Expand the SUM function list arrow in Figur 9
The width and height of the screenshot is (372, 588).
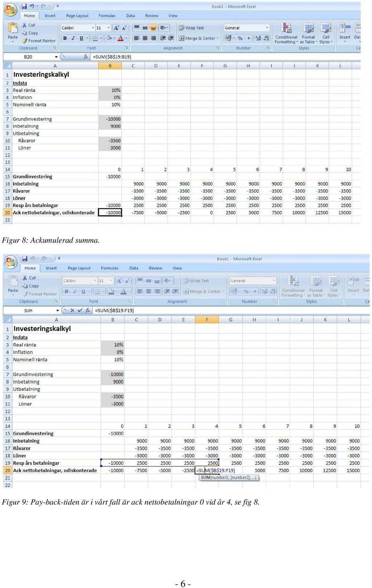point(57,310)
